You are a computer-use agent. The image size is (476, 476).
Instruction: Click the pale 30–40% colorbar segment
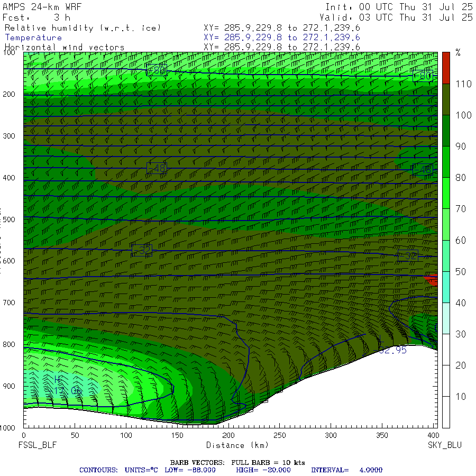(446, 318)
